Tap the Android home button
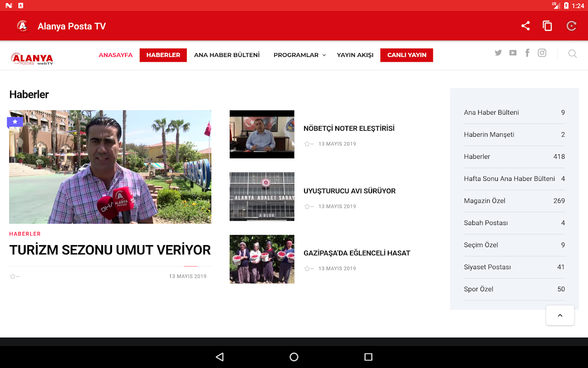 294,357
